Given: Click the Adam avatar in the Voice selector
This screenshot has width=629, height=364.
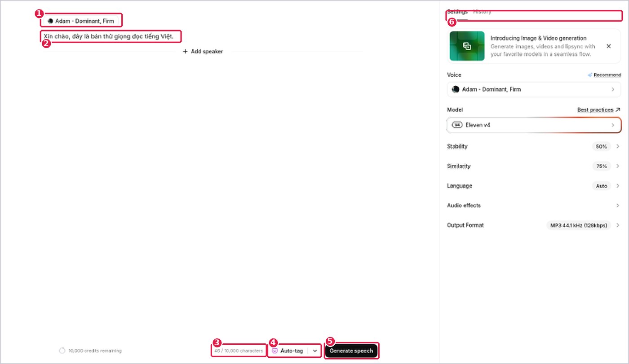Looking at the screenshot, I should (x=456, y=89).
